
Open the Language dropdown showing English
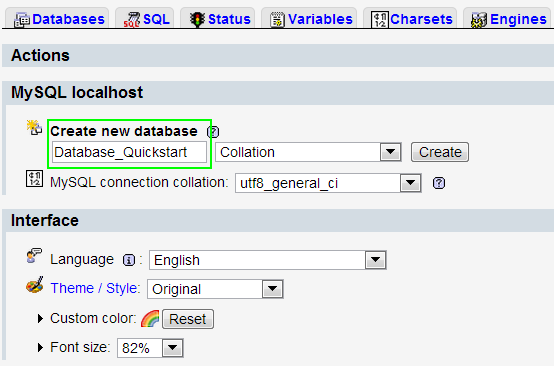[268, 260]
